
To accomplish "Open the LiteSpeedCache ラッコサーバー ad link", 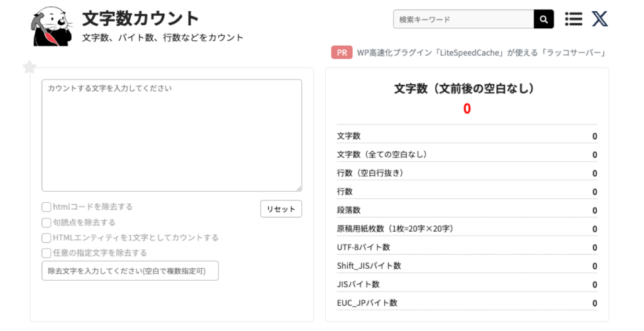I will tap(481, 53).
